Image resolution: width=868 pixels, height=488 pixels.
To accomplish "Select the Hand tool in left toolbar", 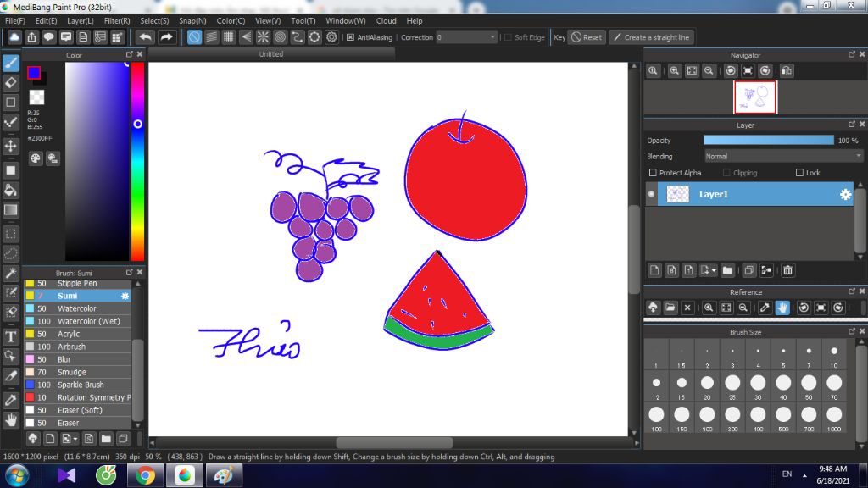I will pyautogui.click(x=10, y=420).
